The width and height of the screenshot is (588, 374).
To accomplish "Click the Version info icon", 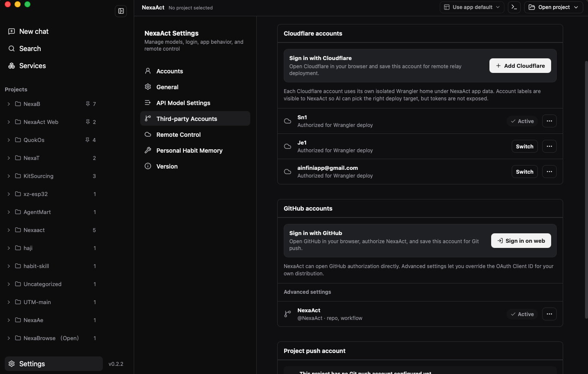I will [x=148, y=166].
